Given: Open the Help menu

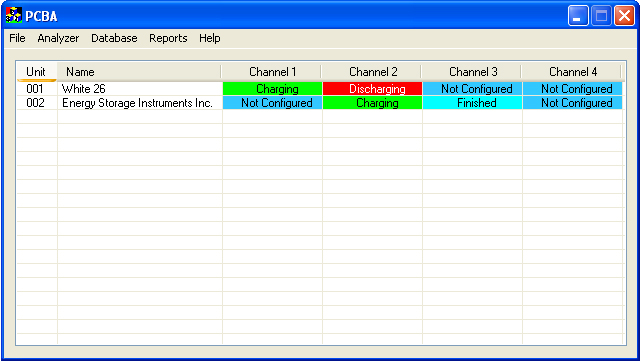Looking at the screenshot, I should [x=209, y=38].
